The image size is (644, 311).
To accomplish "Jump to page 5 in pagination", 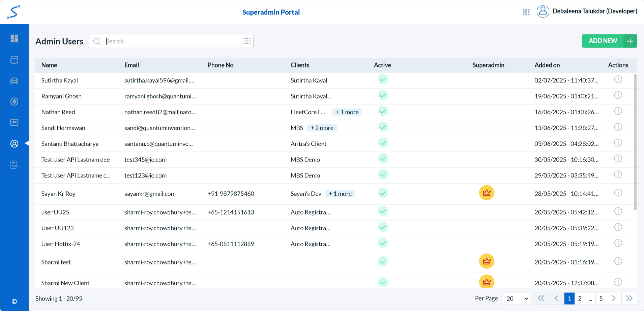I will pos(601,299).
